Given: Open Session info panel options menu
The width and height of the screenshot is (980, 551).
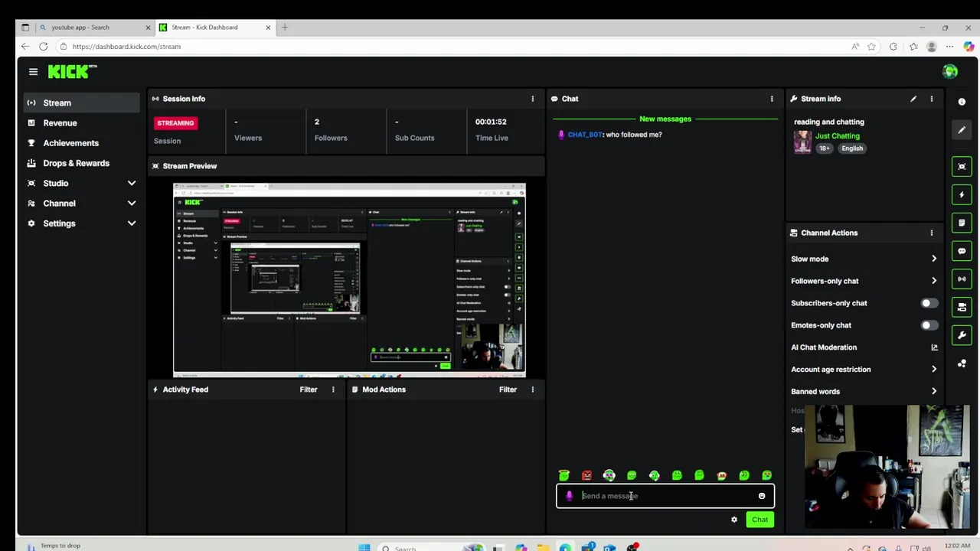Looking at the screenshot, I should click(533, 99).
